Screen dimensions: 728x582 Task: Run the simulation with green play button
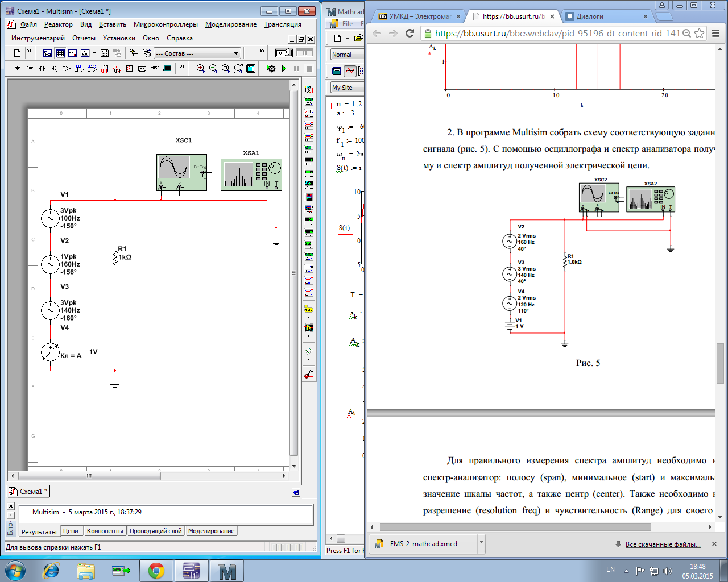click(284, 68)
